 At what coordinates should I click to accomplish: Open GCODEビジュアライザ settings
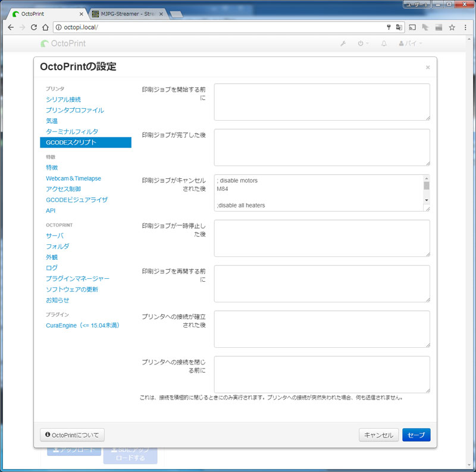77,200
